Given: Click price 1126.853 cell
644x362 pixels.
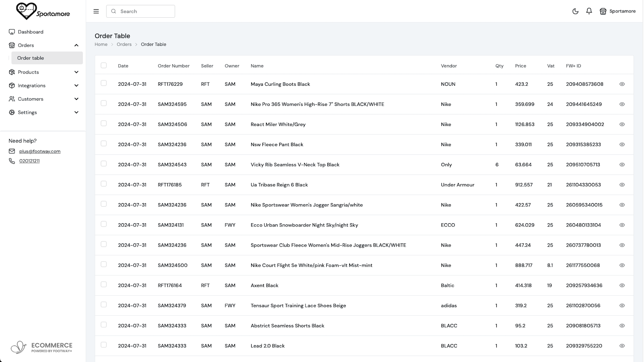Looking at the screenshot, I should click(x=525, y=124).
